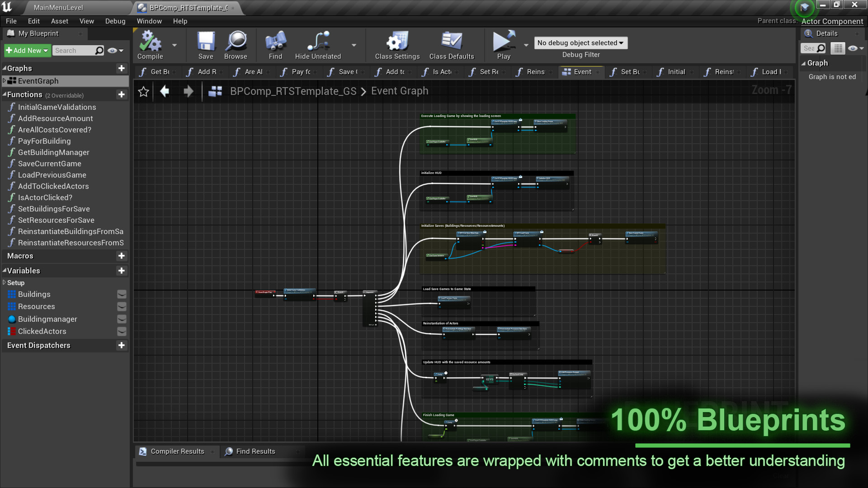Click the bookmark star icon
868x488 pixels.
pos(144,92)
